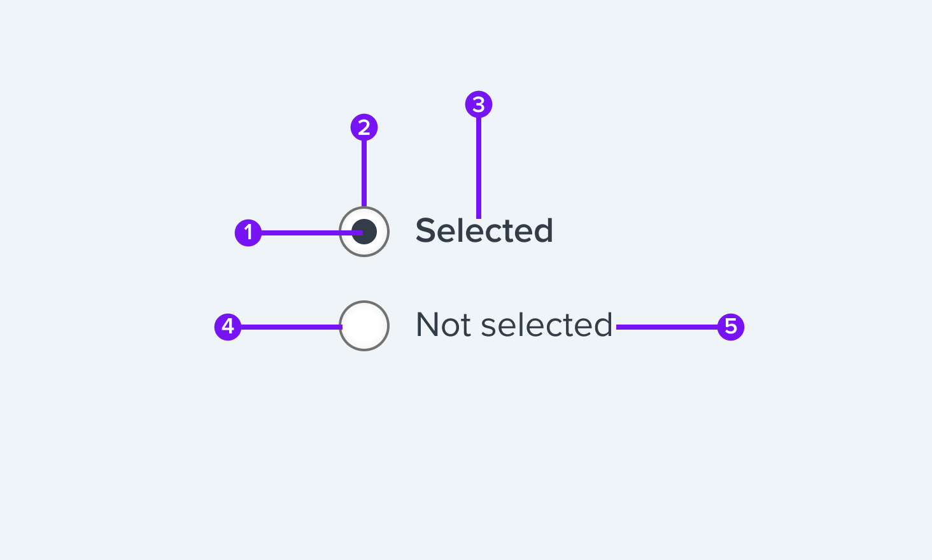Screen dimensions: 932x560
Task: Click the bold "Selected" label text
Action: tap(484, 230)
